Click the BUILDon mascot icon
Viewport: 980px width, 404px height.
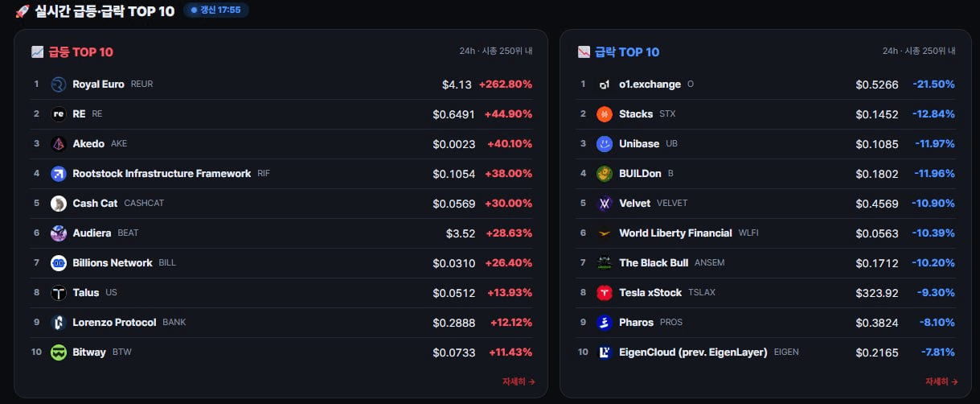coord(605,174)
